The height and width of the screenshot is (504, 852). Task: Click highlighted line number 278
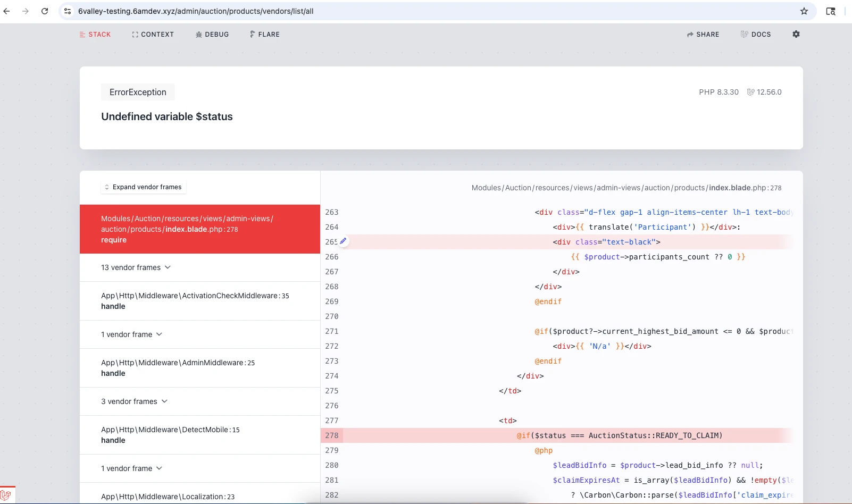click(x=332, y=435)
